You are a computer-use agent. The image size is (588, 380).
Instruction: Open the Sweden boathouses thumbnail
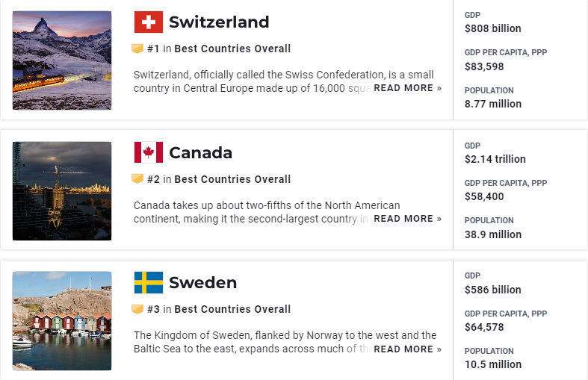62,321
